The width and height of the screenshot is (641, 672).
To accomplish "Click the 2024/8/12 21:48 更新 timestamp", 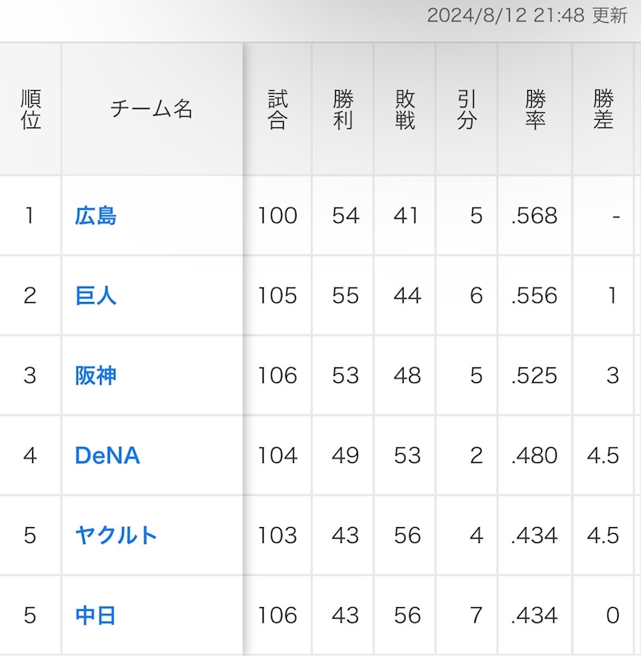I will click(527, 16).
